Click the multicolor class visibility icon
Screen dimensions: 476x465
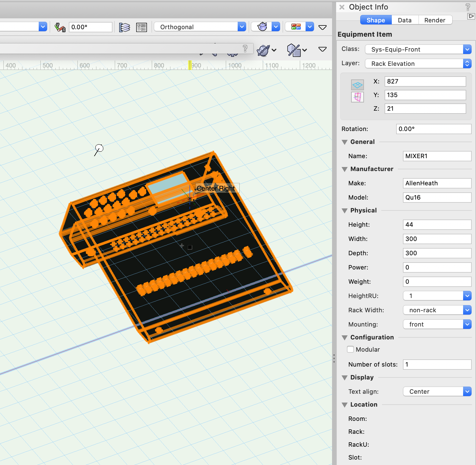[x=296, y=26]
